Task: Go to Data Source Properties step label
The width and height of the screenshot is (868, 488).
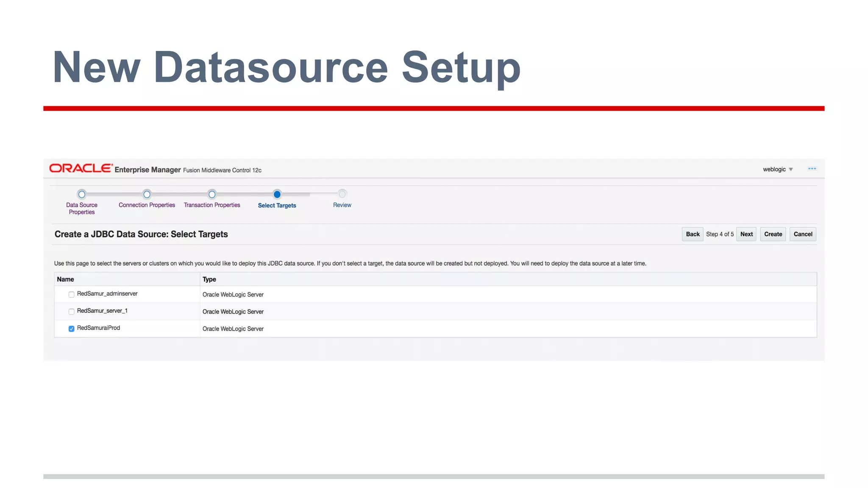Action: tap(82, 208)
